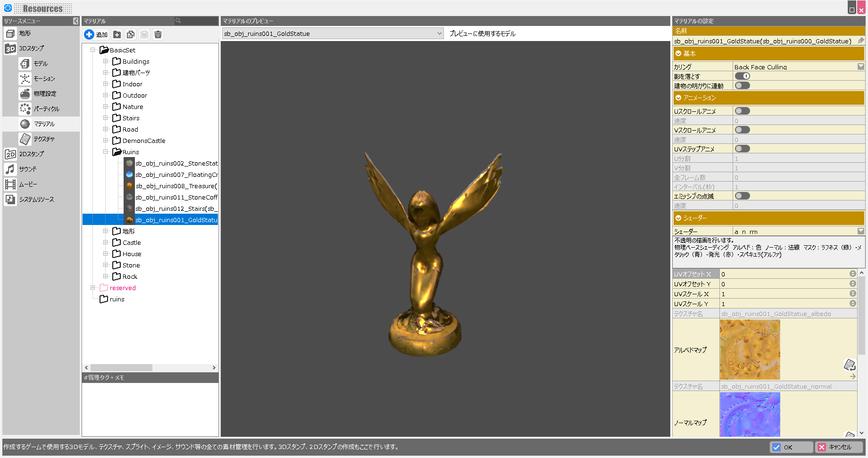Expand the Buildings folder in tree
Image resolution: width=868 pixels, height=458 pixels.
pyautogui.click(x=106, y=61)
